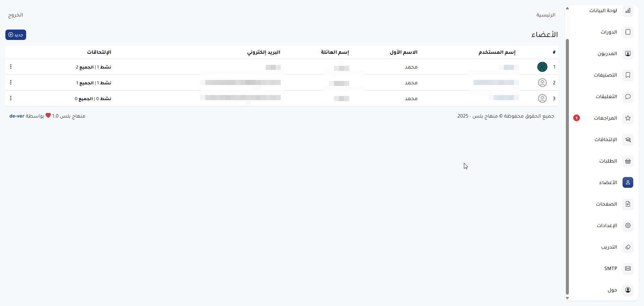Open three-dot menu for member row 1

[x=11, y=67]
